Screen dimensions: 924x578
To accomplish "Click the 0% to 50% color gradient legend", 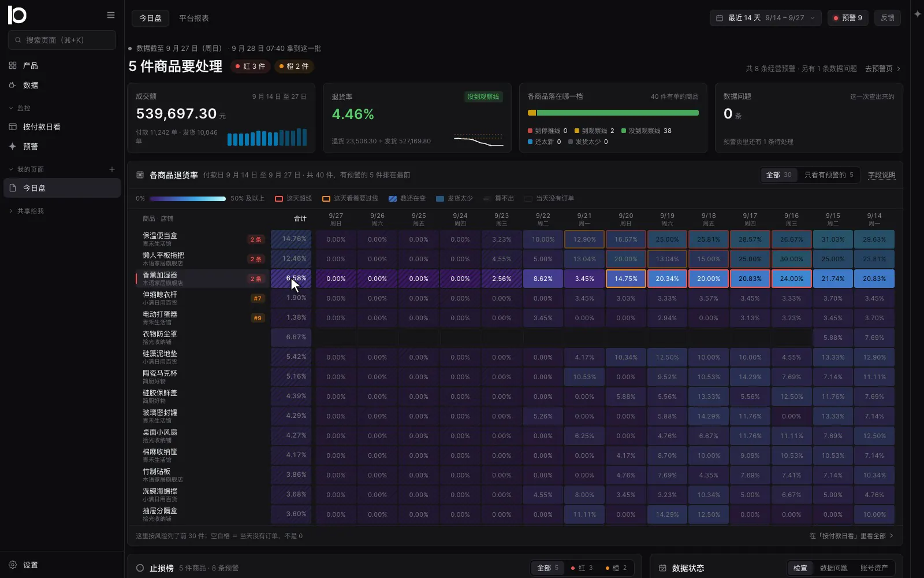I will (x=188, y=198).
